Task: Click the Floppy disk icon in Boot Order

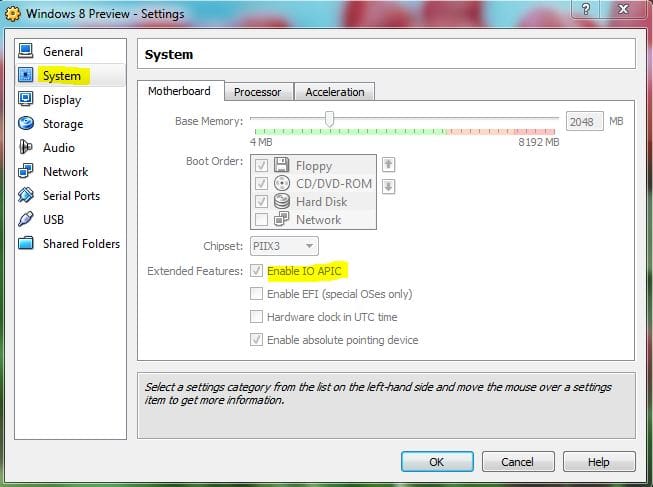Action: (282, 165)
